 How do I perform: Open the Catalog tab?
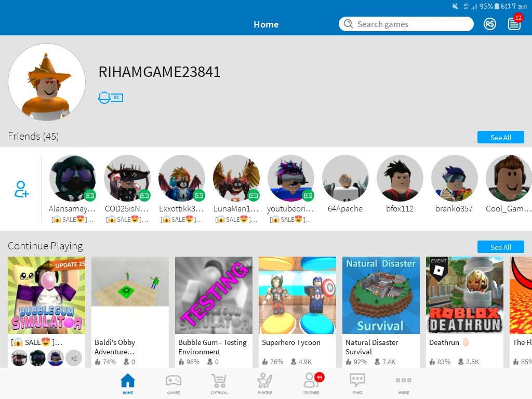219,384
